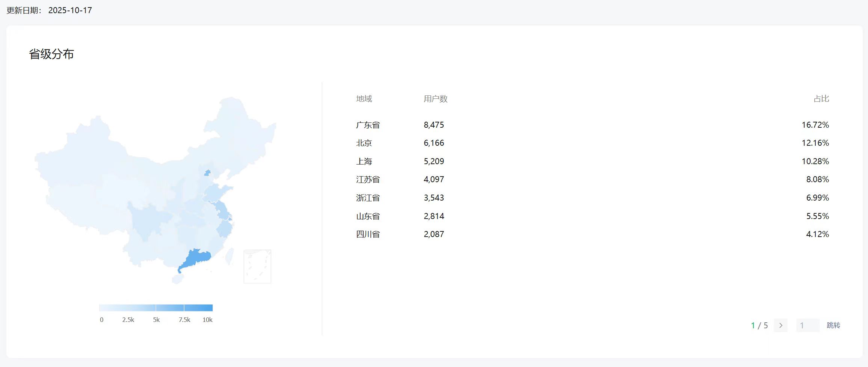This screenshot has height=367, width=868.
Task: Select Hainan island on the map
Action: point(178,279)
